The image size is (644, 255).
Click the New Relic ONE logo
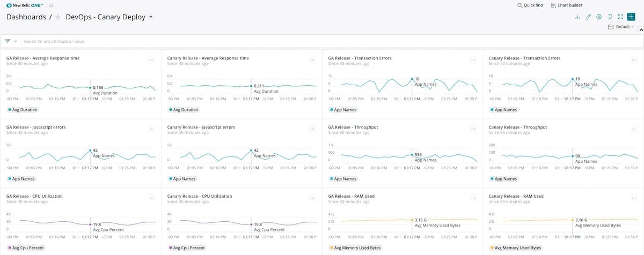25,5
